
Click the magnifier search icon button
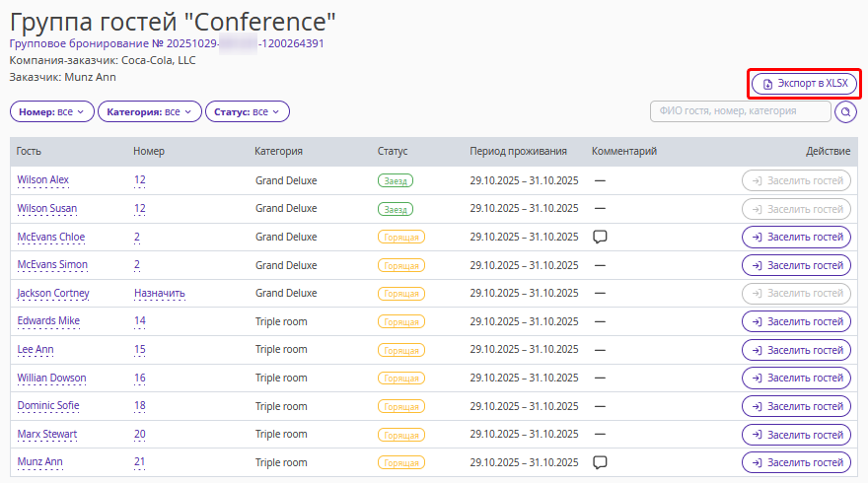pyautogui.click(x=846, y=111)
